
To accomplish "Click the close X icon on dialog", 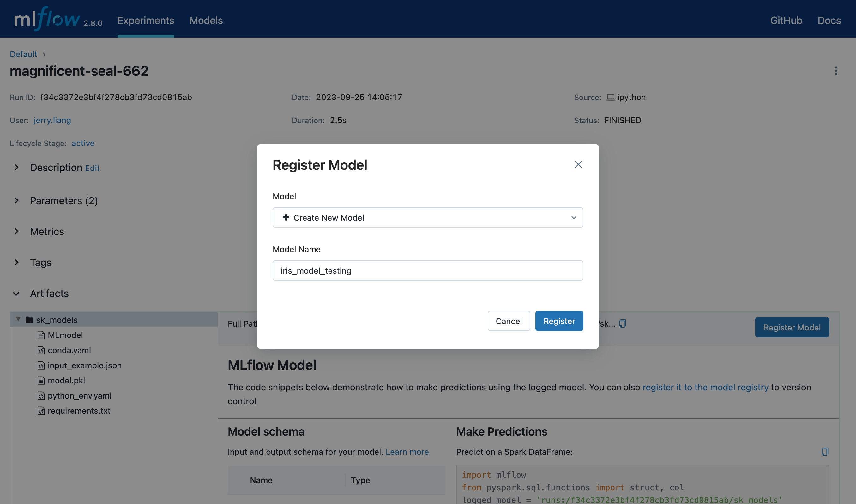I will point(578,165).
